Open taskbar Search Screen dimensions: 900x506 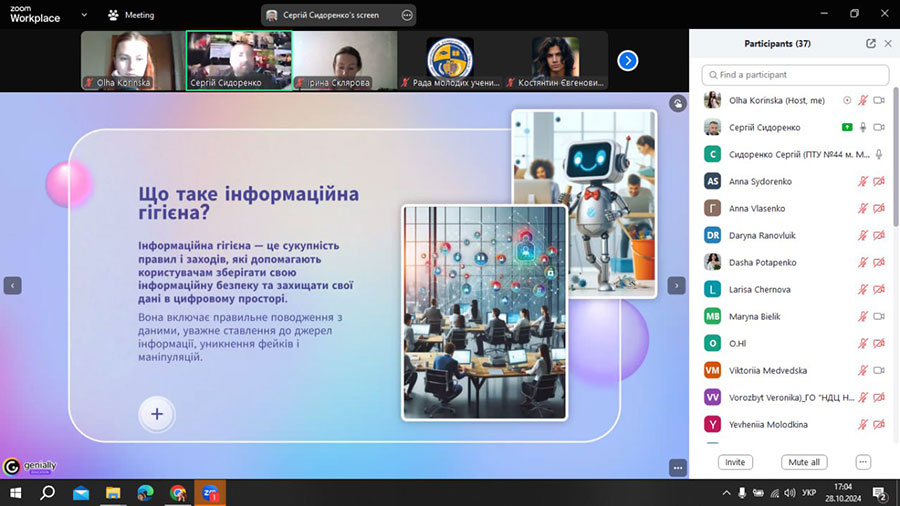(48, 493)
